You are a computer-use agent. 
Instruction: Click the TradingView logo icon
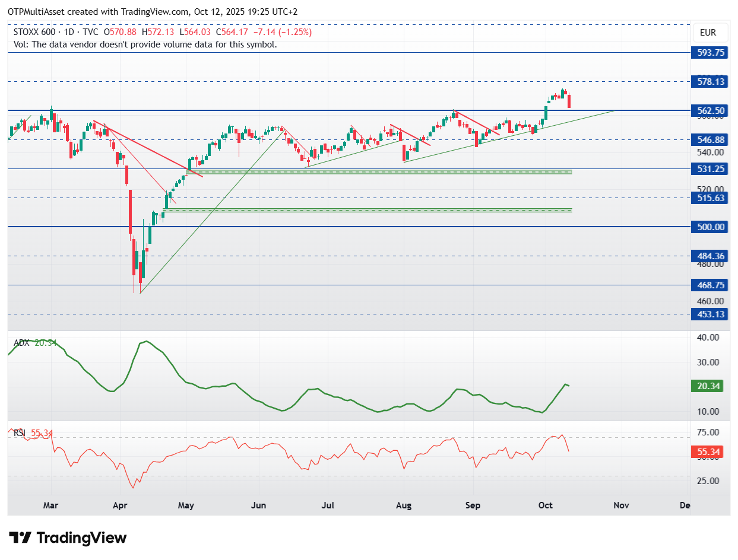tap(21, 538)
